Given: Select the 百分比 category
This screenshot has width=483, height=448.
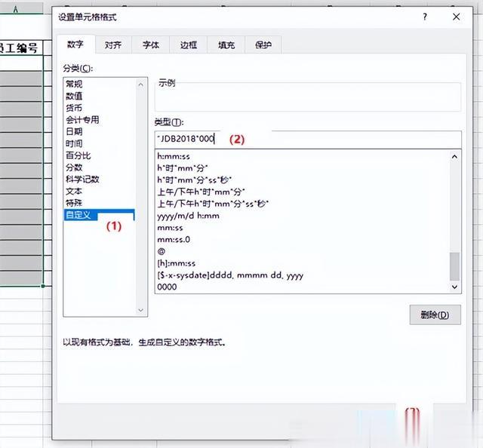Looking at the screenshot, I should (x=78, y=155).
